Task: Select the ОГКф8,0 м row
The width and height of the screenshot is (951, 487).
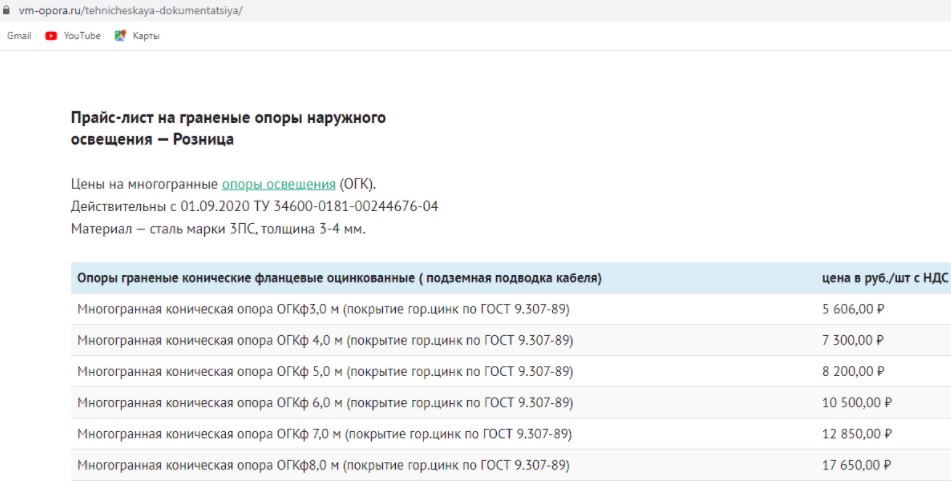Action: (511, 465)
